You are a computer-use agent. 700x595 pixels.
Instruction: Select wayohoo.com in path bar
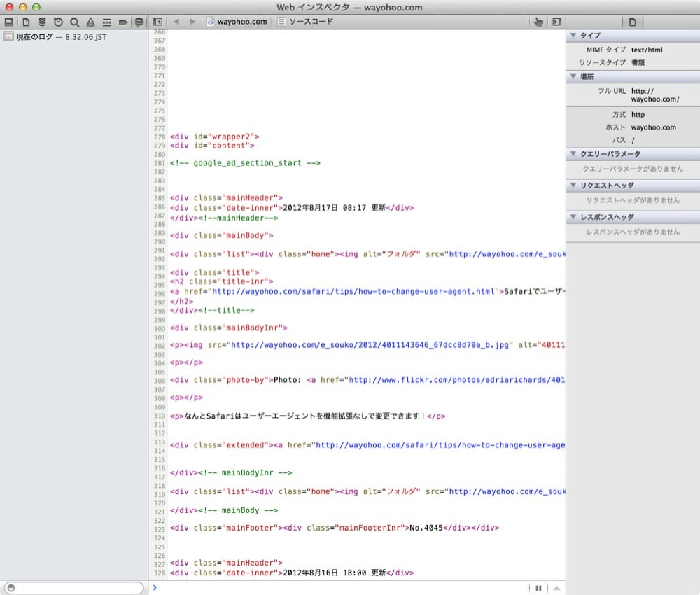(238, 22)
